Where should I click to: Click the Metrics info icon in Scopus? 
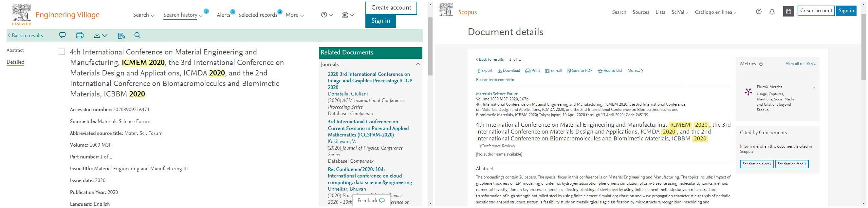click(x=761, y=64)
